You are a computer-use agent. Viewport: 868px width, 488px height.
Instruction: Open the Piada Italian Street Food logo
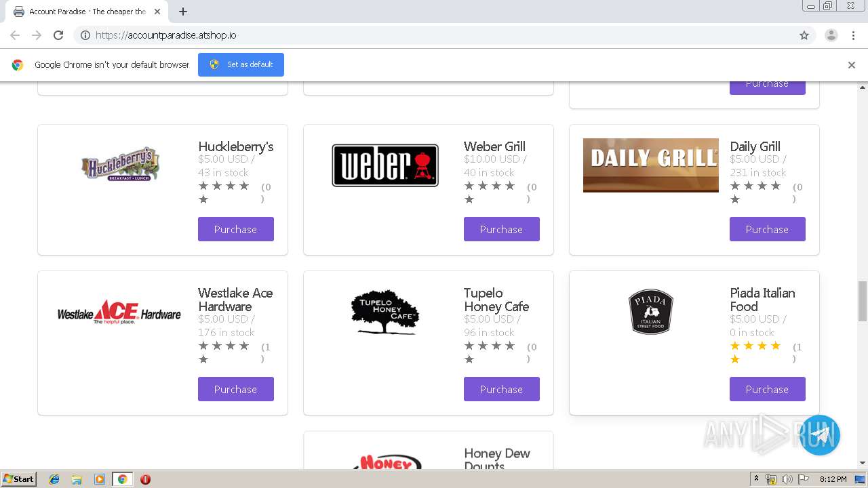click(x=651, y=311)
